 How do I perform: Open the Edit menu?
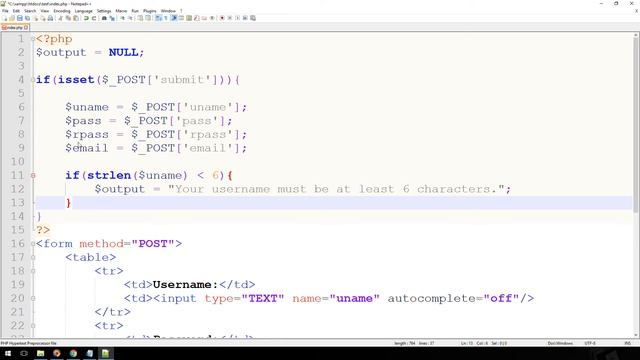(x=16, y=11)
